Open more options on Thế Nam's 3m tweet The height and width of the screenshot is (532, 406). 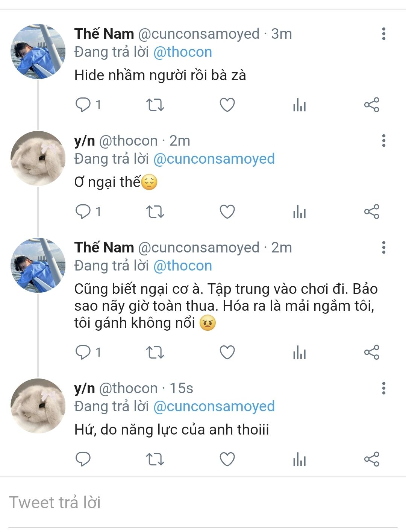point(383,34)
